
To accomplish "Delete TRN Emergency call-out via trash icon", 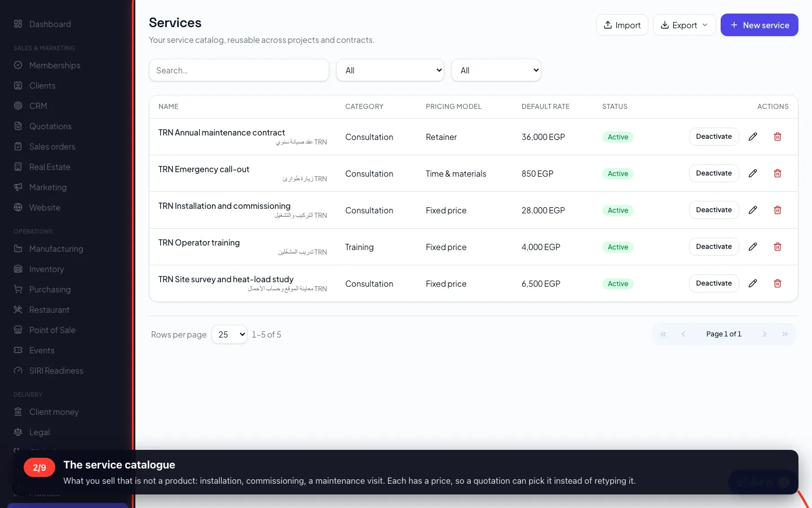I will pos(778,173).
